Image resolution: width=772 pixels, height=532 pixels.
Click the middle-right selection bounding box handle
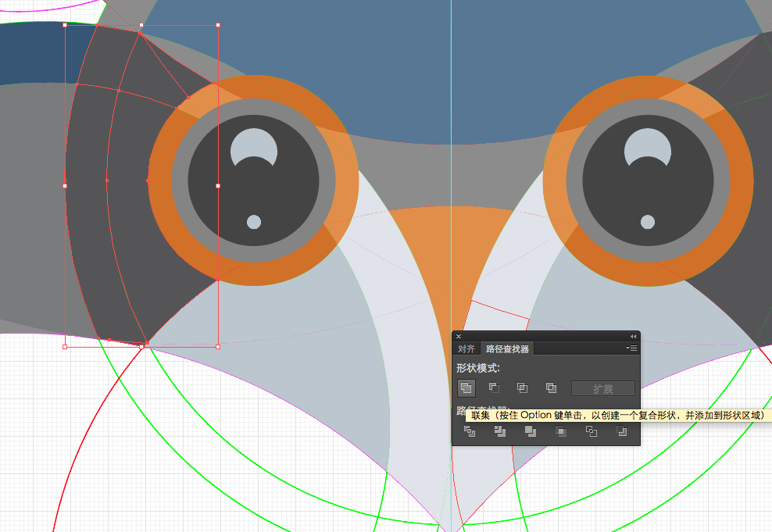[218, 186]
